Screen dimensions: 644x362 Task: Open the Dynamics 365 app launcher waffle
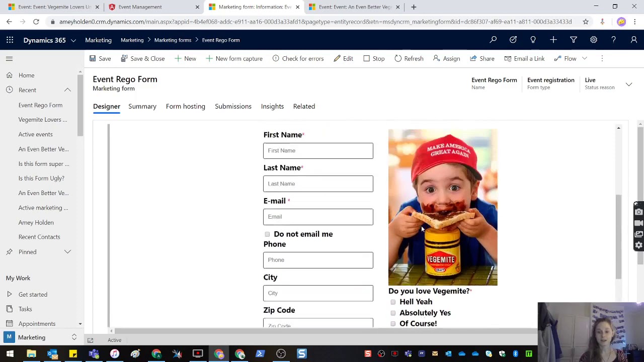coord(10,40)
